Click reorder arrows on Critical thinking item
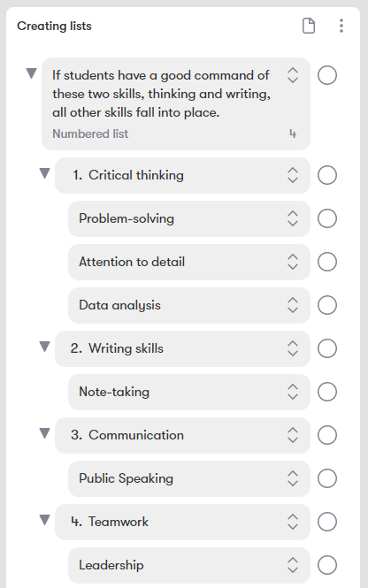The height and width of the screenshot is (588, 368). pos(293,175)
